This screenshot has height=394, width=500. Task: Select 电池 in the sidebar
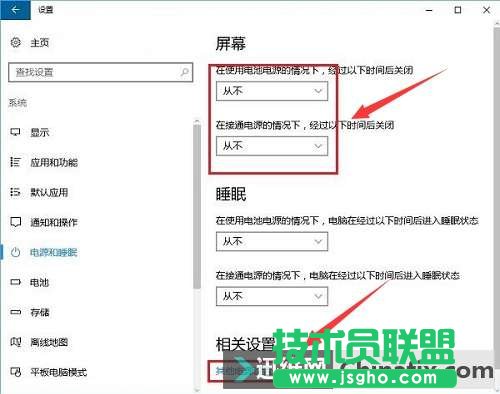coord(40,282)
